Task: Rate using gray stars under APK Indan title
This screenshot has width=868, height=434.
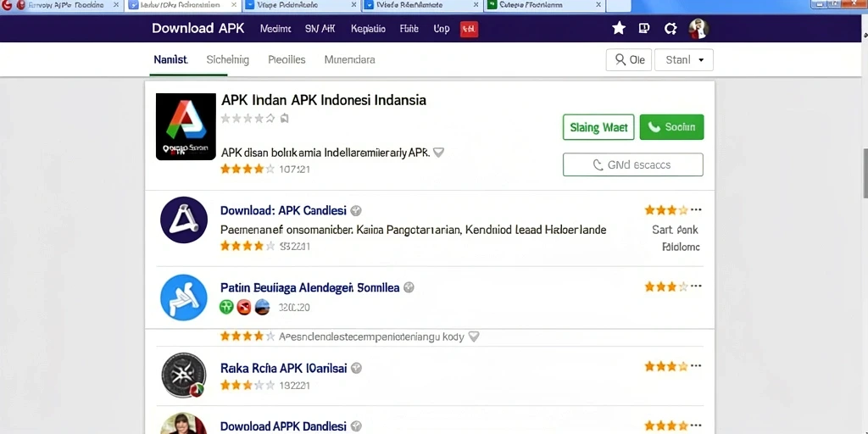Action: (248, 118)
